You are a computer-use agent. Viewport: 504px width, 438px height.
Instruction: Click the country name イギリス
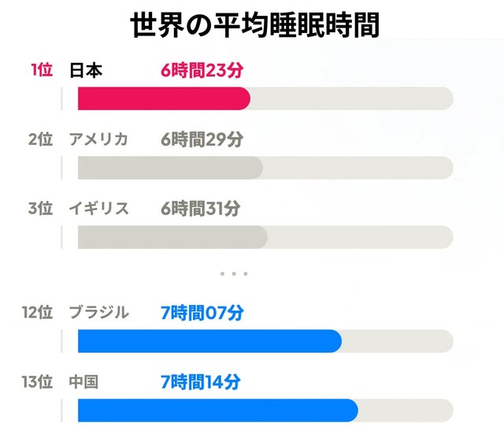[x=98, y=209]
